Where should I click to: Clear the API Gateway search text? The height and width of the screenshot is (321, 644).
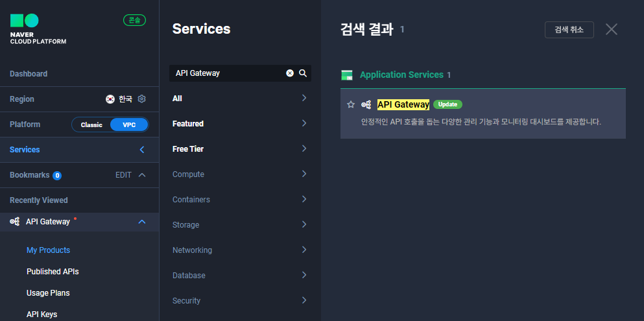pos(290,73)
